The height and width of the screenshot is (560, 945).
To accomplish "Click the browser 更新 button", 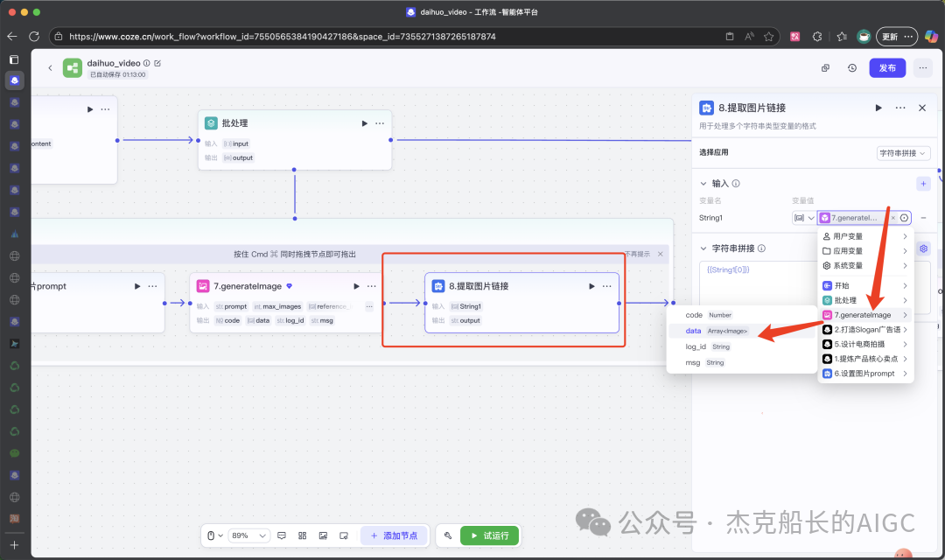I will [x=896, y=37].
